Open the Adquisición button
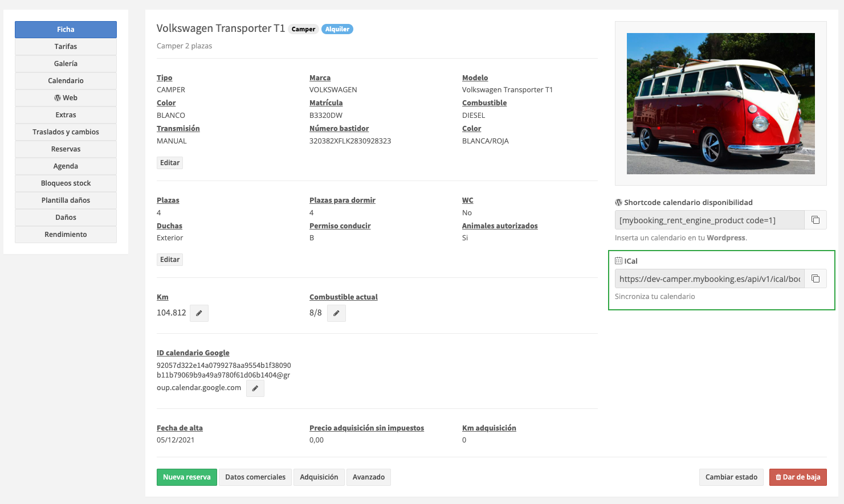Screen dimensions: 844x504 tap(319, 477)
